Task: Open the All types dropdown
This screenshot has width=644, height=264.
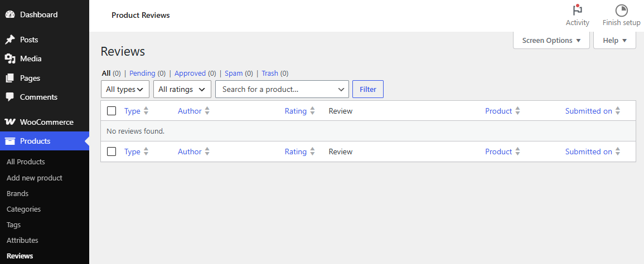Action: (125, 89)
